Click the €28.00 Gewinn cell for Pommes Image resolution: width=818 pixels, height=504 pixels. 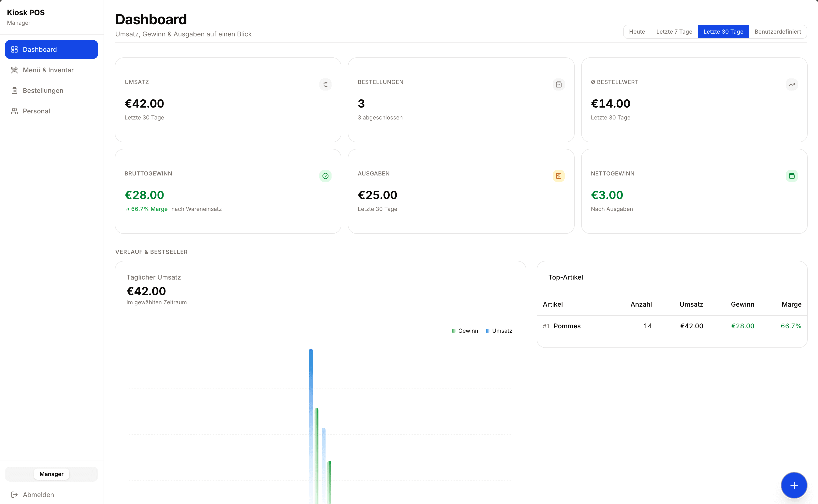pos(742,326)
